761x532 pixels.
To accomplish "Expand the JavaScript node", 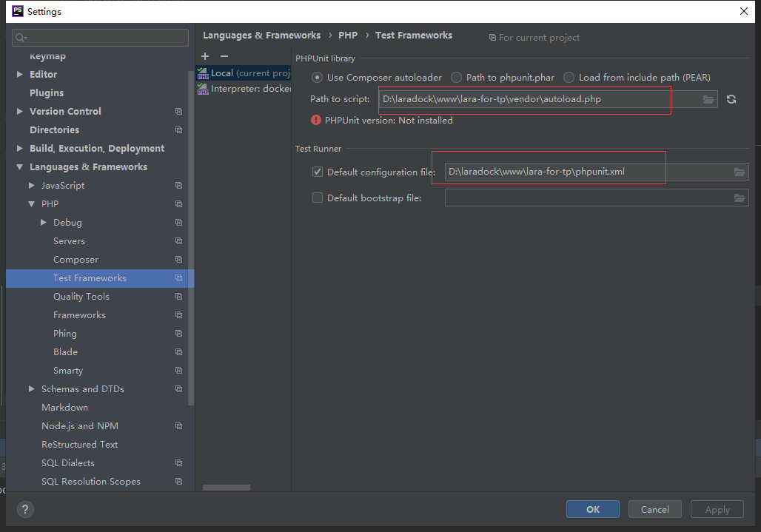I will click(32, 185).
